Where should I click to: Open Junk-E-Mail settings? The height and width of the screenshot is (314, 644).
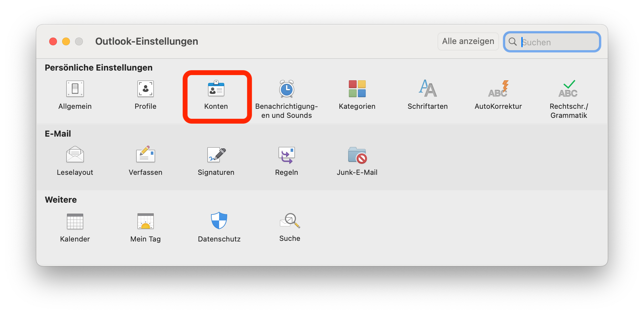(x=357, y=155)
